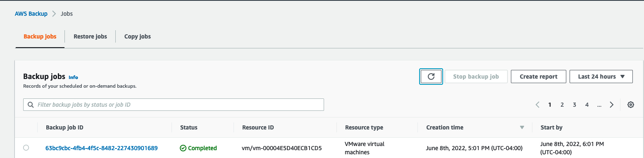Screen dimensions: 644x158
Task: Select current page 1
Action: (x=550, y=105)
